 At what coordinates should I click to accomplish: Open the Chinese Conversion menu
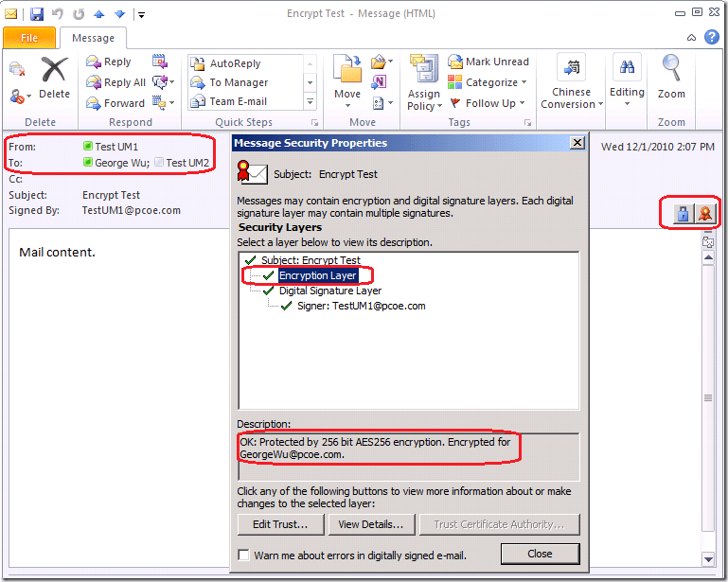(572, 82)
